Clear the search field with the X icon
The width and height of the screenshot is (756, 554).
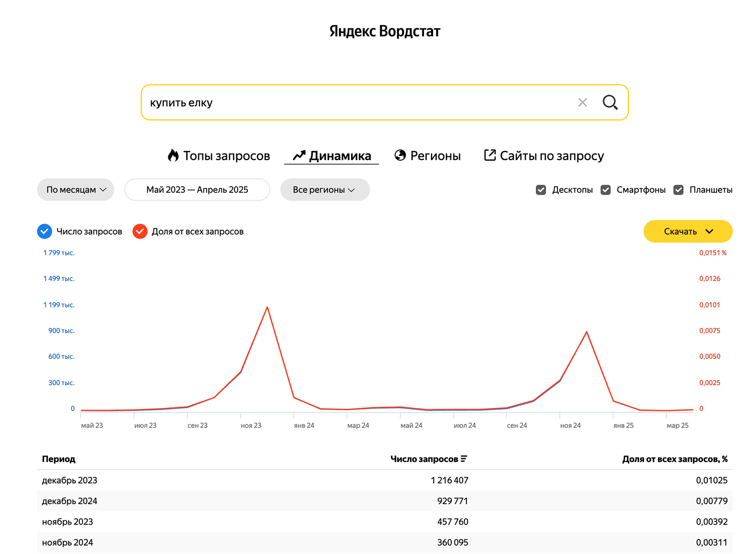pos(583,102)
